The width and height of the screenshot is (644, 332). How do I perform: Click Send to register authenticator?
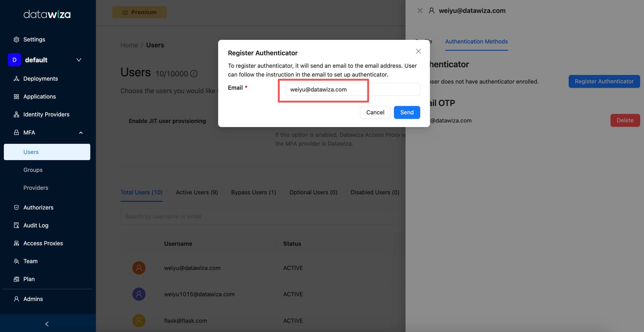(x=407, y=112)
